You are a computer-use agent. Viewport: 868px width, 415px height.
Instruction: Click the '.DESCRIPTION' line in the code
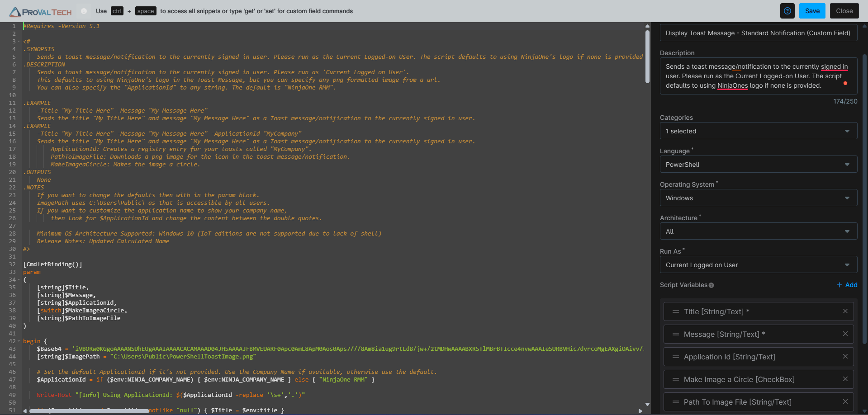[44, 65]
